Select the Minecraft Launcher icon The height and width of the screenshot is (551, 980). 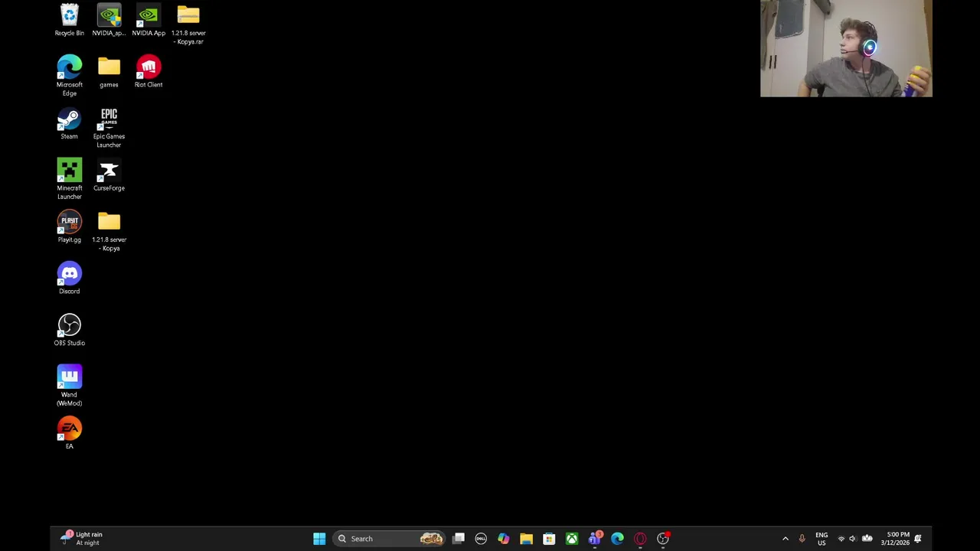69,179
